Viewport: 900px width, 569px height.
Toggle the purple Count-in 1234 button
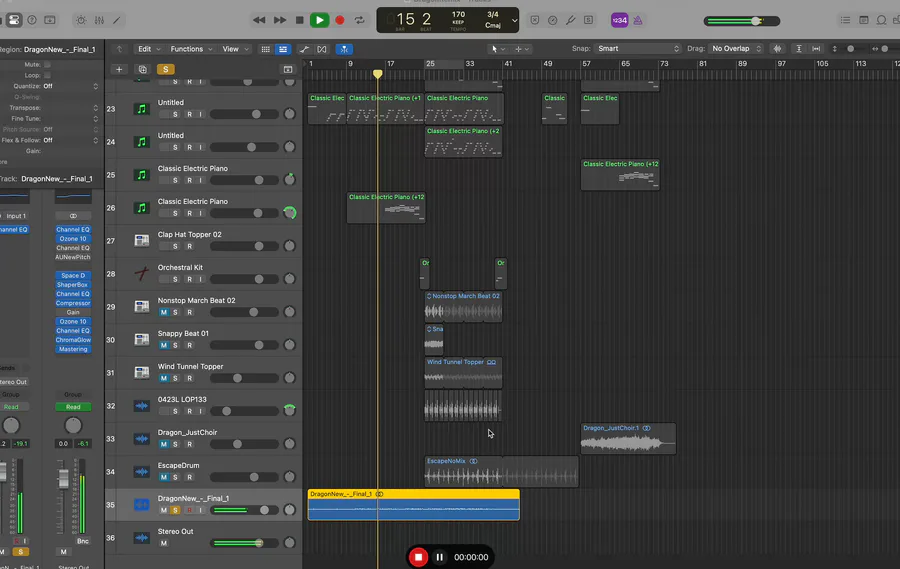pos(619,20)
